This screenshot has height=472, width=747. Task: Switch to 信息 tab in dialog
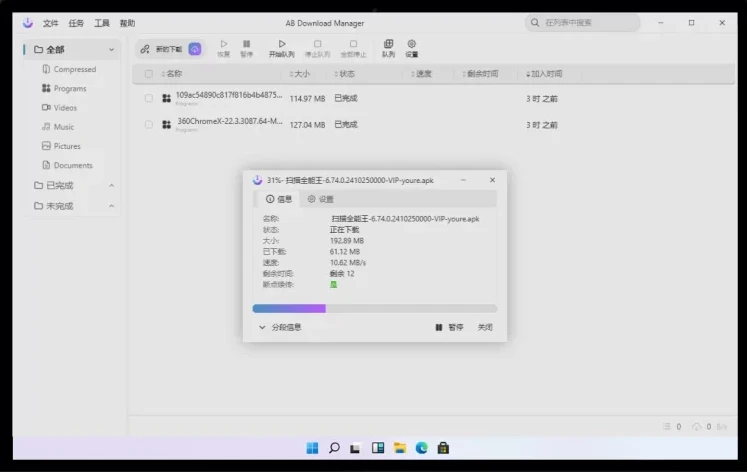(x=279, y=199)
